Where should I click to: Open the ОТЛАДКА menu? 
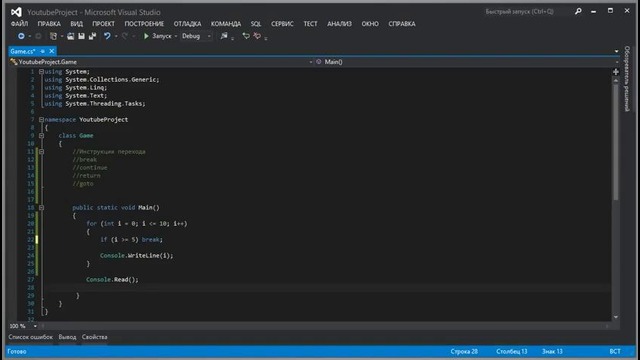pos(187,24)
